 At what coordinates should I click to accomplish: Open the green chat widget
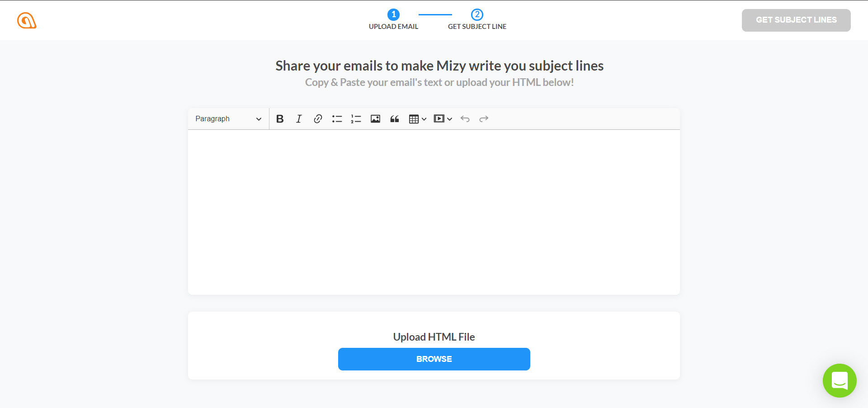pyautogui.click(x=840, y=380)
